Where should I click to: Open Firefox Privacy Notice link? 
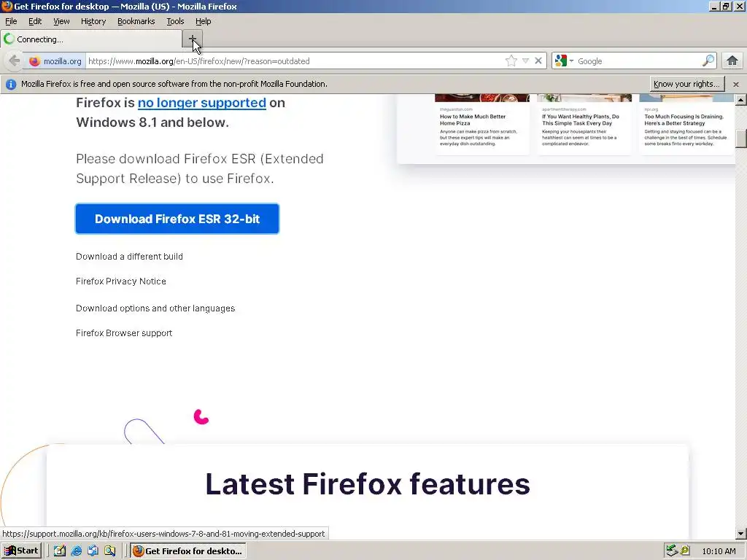pyautogui.click(x=121, y=281)
